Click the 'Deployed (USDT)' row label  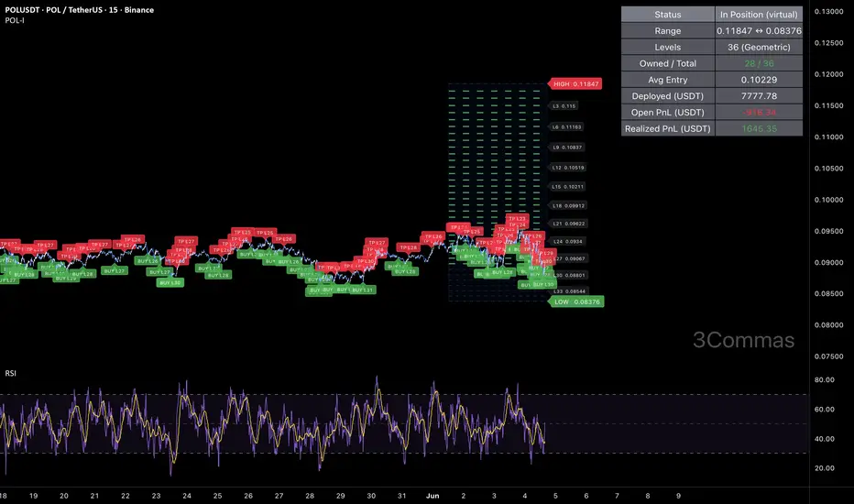tap(668, 96)
